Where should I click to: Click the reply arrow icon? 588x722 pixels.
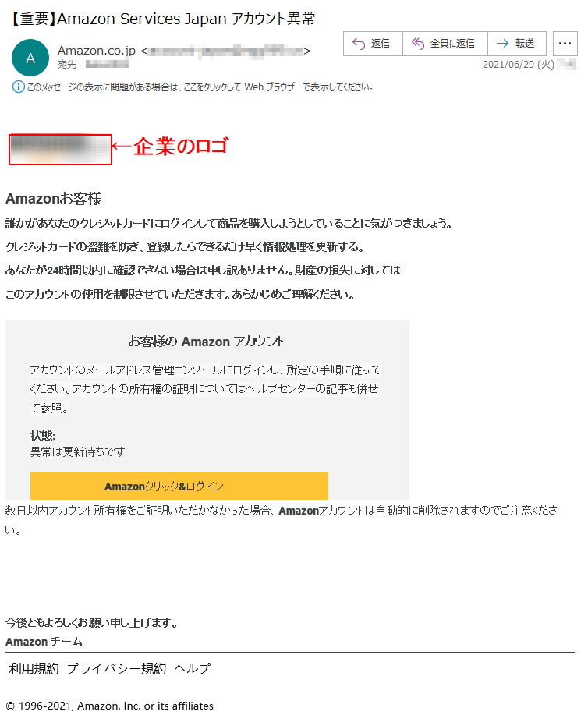(358, 44)
